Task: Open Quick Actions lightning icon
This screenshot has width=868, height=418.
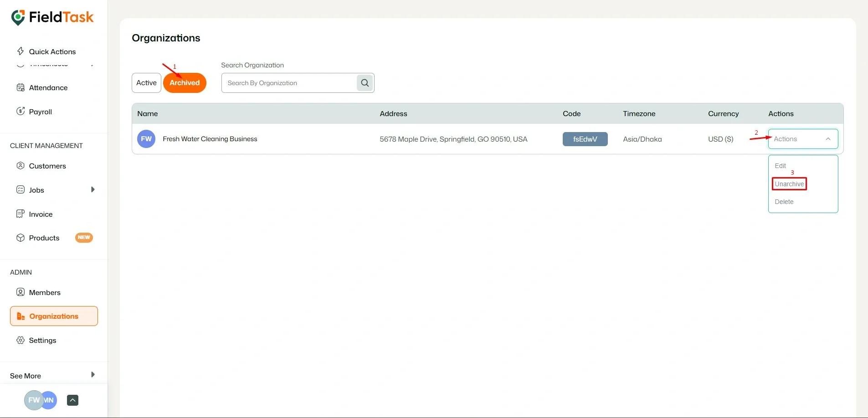Action: point(21,51)
